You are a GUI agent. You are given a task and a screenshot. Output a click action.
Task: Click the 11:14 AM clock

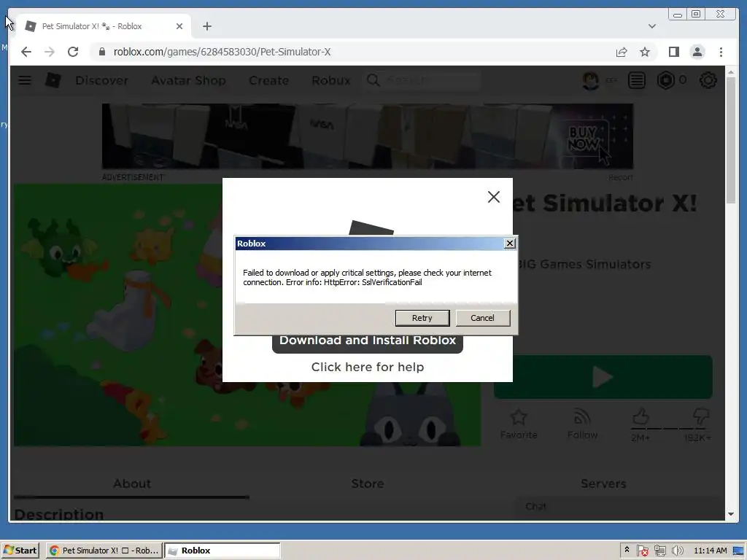(711, 551)
